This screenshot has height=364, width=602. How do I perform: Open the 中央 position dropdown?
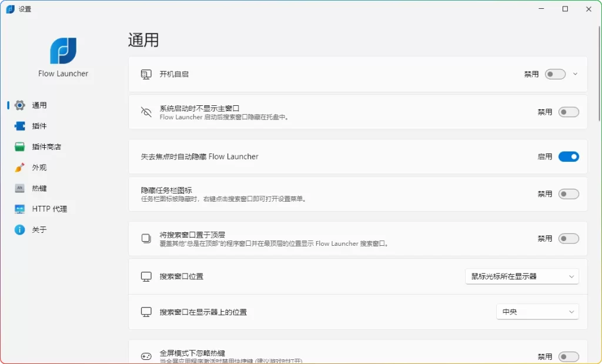tap(537, 312)
